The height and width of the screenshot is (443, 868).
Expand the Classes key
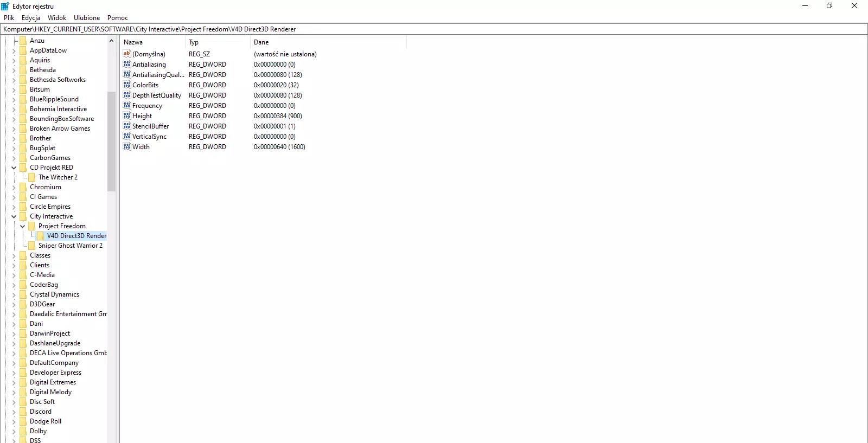(x=14, y=255)
